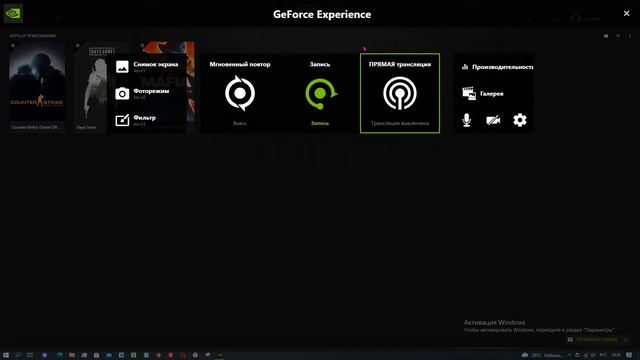Open Task View on the taskbar
640x360 pixels.
coord(30,355)
